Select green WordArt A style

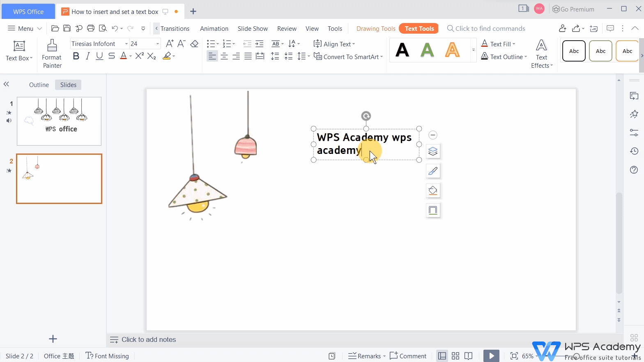[427, 50]
